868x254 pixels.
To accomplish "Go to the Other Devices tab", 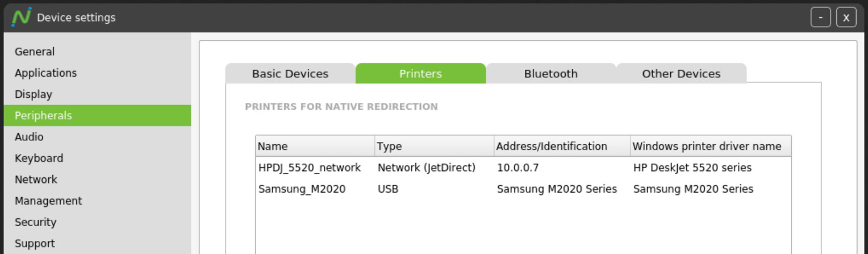I will pos(681,74).
